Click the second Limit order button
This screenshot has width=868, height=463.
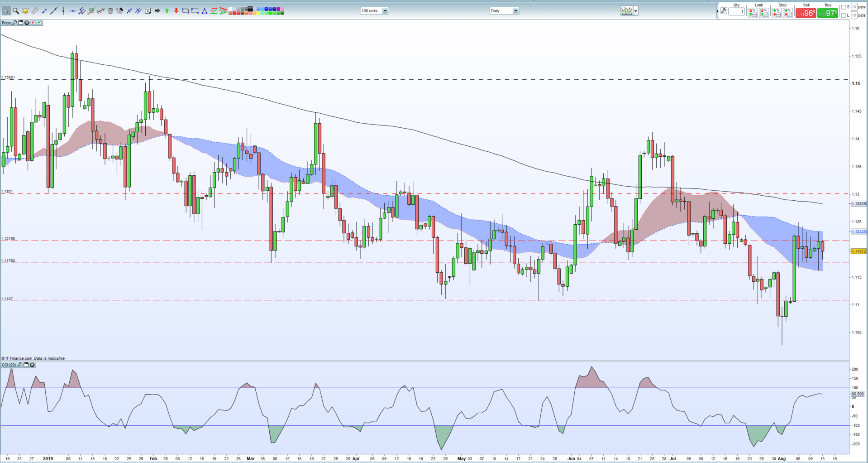(764, 13)
